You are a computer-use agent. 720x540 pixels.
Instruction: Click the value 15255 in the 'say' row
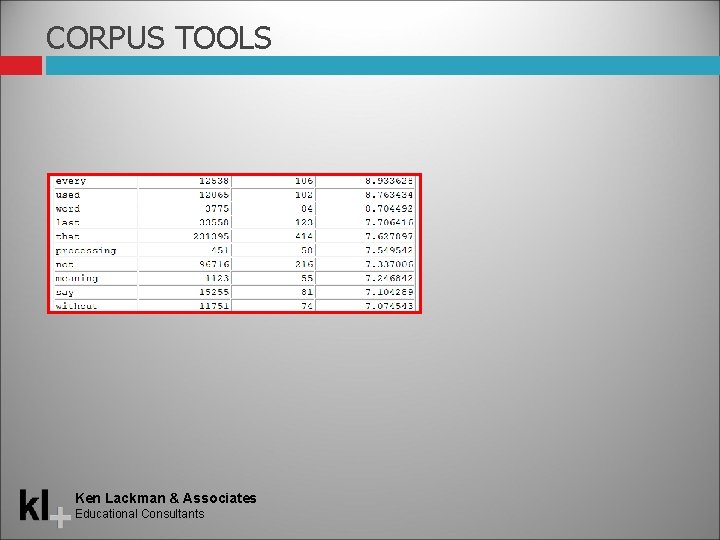pos(214,292)
